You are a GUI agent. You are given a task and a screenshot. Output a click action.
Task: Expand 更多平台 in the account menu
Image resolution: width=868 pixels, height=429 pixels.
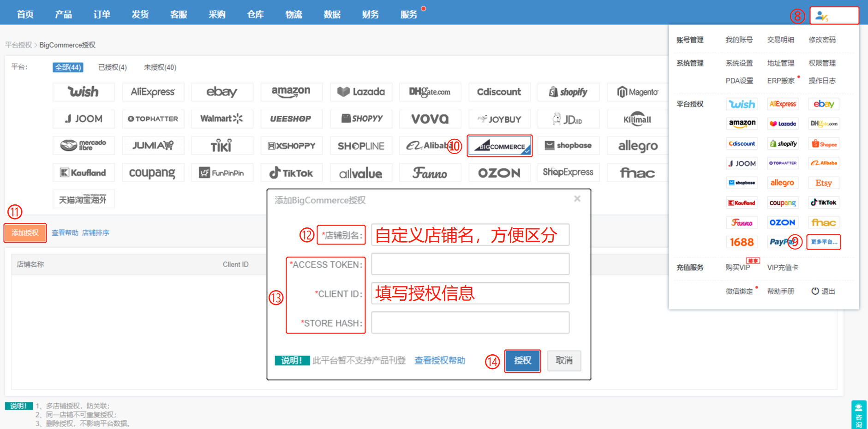click(824, 242)
